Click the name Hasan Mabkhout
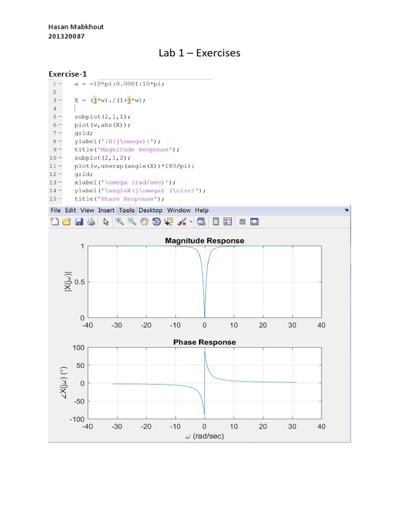 point(76,27)
